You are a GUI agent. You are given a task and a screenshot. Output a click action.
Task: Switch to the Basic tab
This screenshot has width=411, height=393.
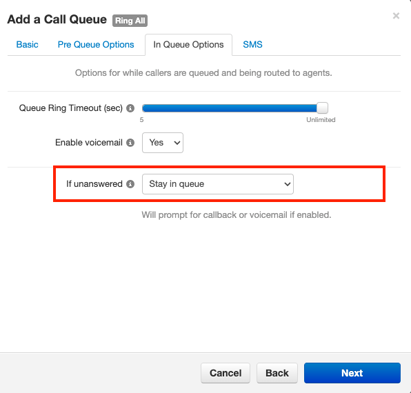pos(27,45)
